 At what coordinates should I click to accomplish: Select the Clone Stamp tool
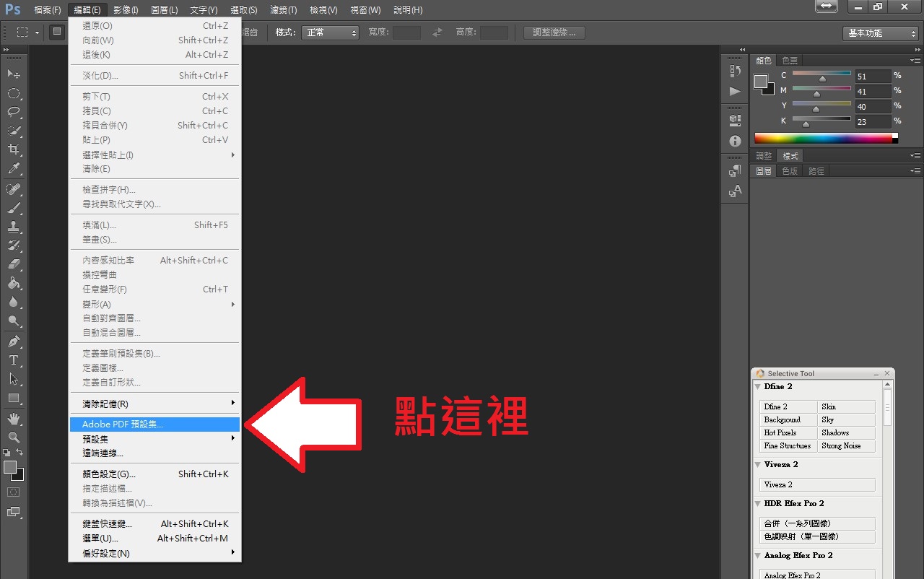coord(14,227)
